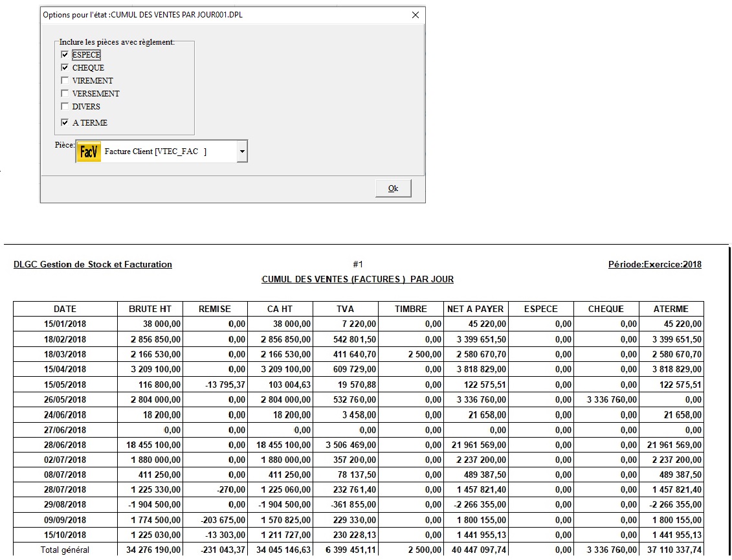
Task: Click the TVA column header
Action: [x=346, y=309]
